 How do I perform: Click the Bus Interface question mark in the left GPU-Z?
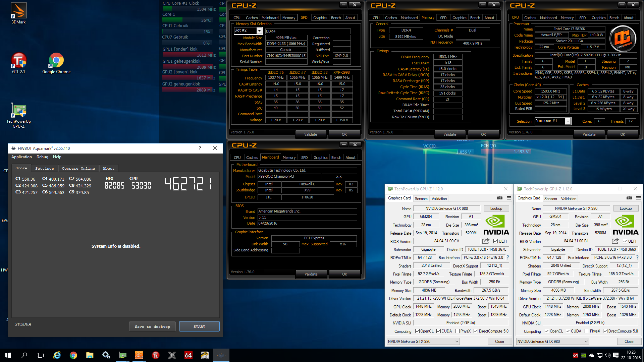508,257
